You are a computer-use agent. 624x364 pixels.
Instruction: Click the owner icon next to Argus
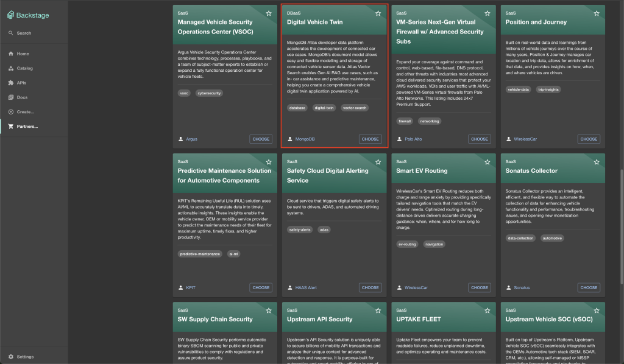[x=180, y=139]
